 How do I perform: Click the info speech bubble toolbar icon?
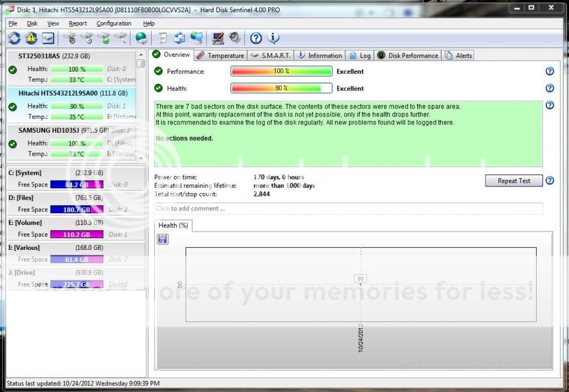pyautogui.click(x=273, y=38)
